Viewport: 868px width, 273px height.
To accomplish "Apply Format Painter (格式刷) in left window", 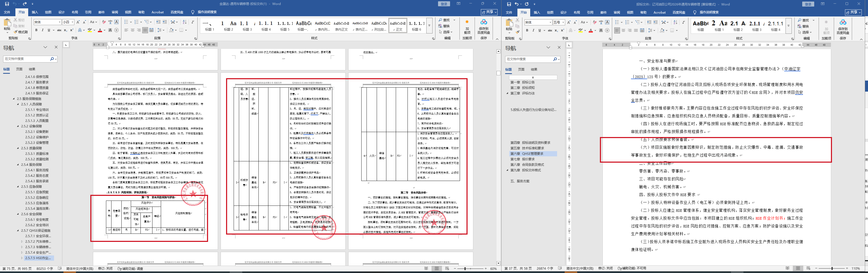I will pyautogui.click(x=21, y=32).
